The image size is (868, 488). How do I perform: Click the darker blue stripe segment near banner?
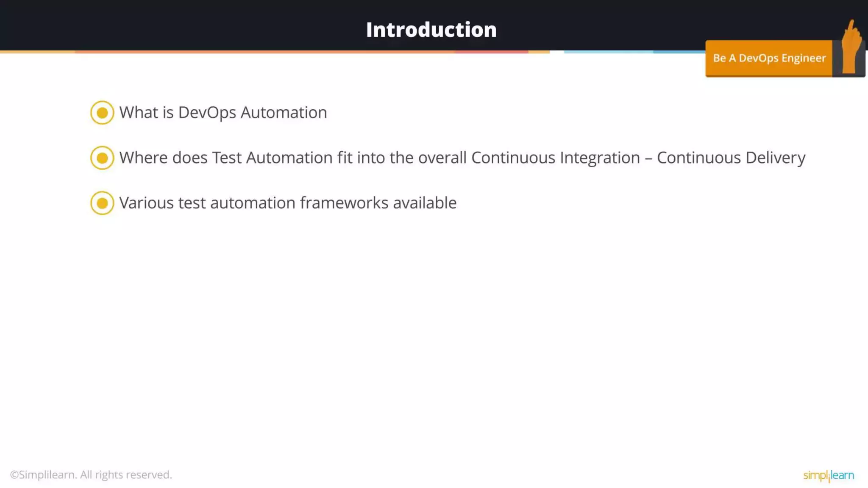click(x=679, y=52)
